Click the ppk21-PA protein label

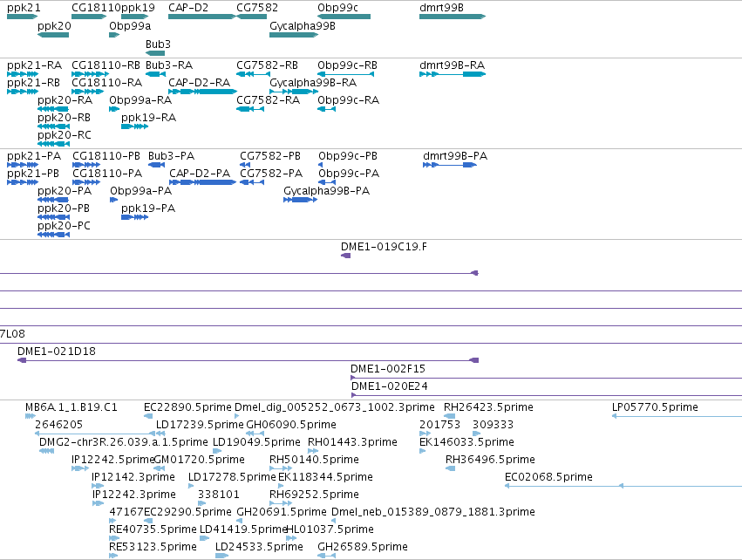pos(34,156)
